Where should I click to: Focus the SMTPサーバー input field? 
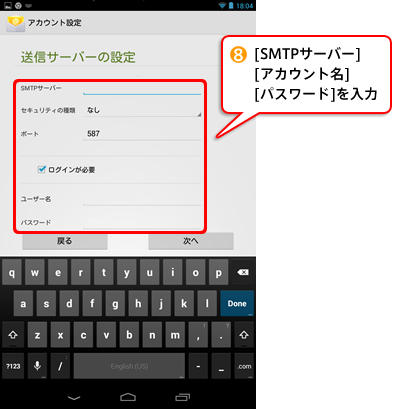[142, 89]
